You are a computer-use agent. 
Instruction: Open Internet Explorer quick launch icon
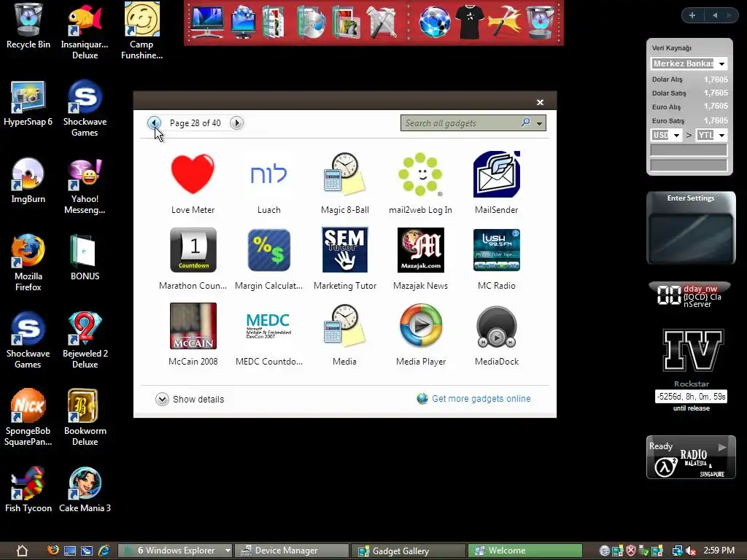[x=104, y=551]
